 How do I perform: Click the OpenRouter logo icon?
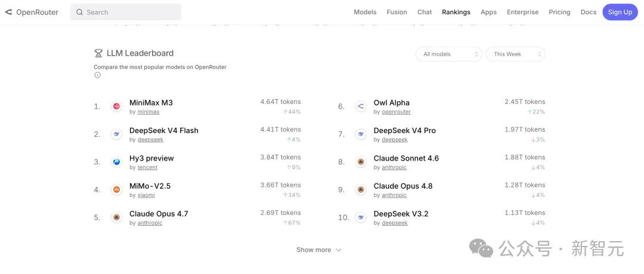click(x=8, y=13)
